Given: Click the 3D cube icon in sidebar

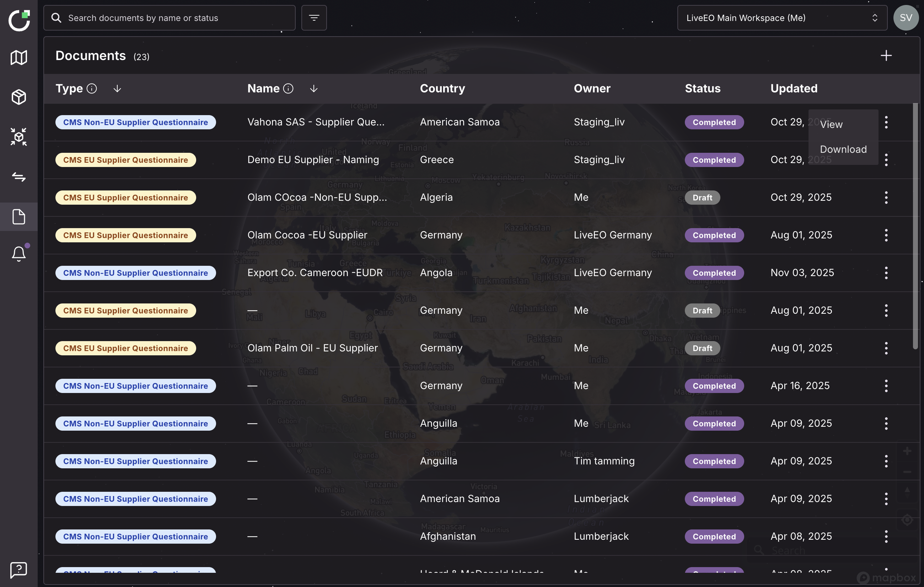Looking at the screenshot, I should 18,97.
